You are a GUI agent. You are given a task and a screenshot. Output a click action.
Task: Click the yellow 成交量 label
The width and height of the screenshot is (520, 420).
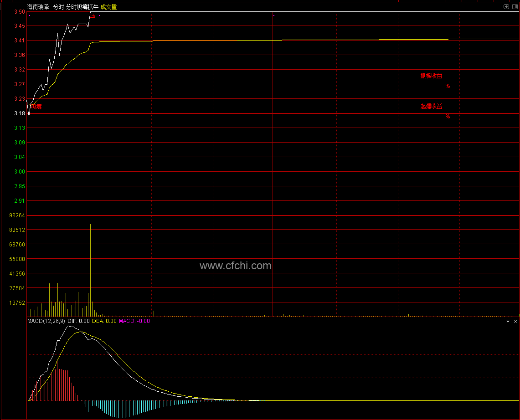[x=109, y=7]
